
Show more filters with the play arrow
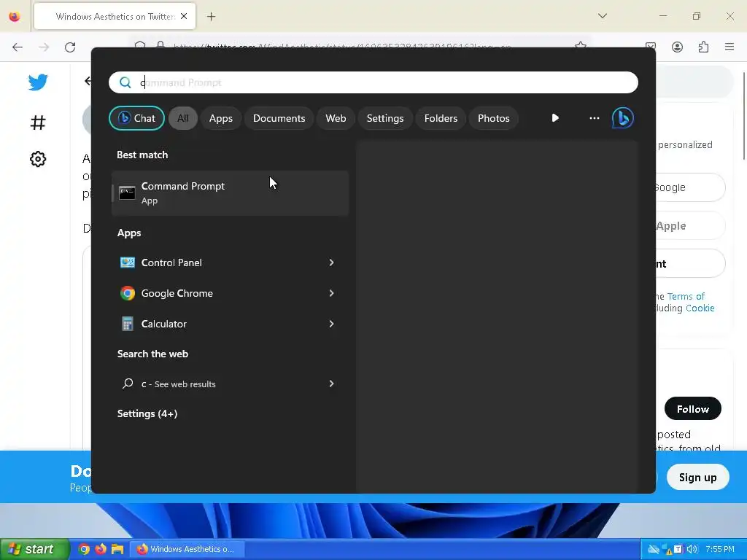(555, 117)
